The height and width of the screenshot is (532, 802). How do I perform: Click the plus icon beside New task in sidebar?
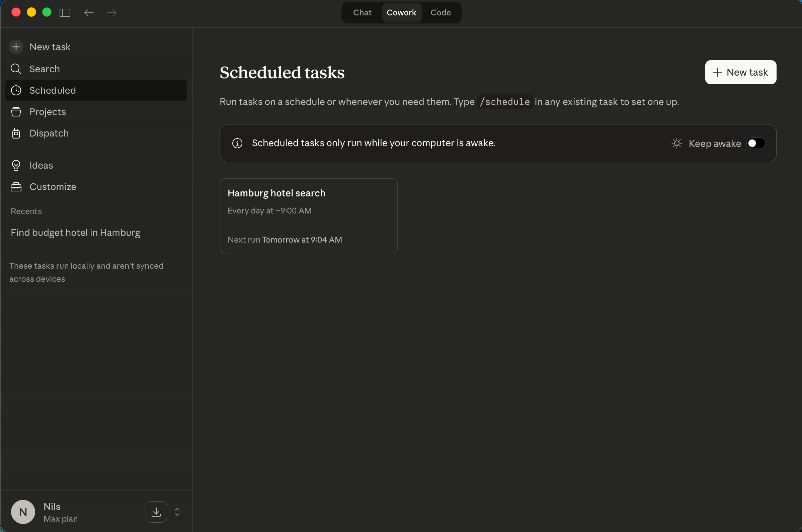(16, 47)
